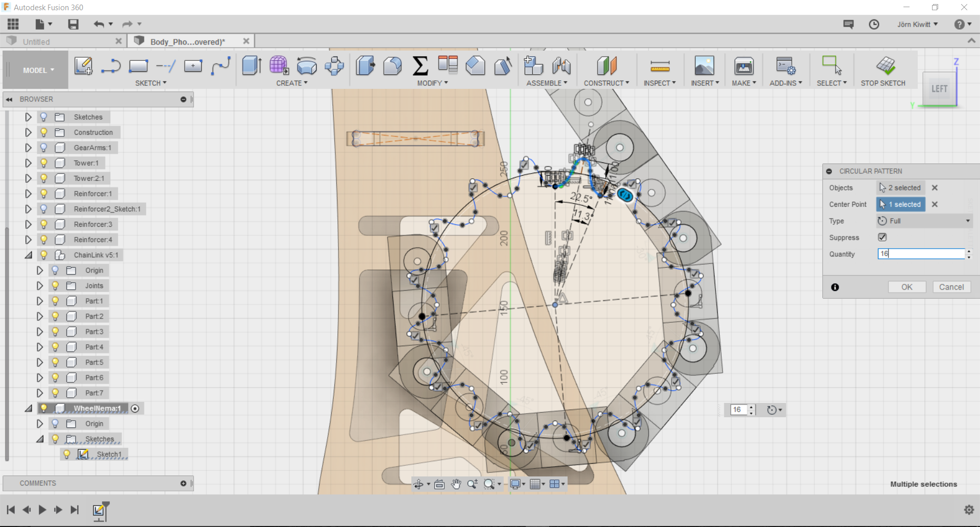Toggle the Suppress checkbox
Viewport: 980px width, 527px height.
[x=882, y=237]
